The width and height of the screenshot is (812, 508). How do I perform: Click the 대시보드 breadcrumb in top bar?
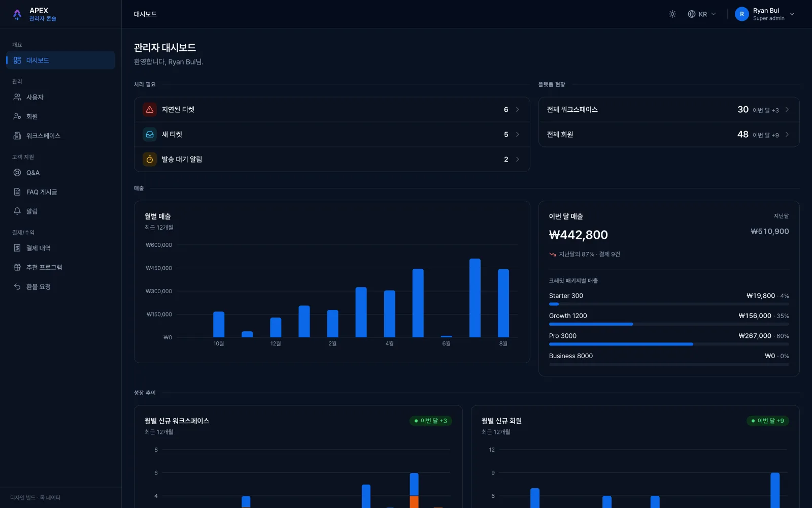pyautogui.click(x=145, y=14)
